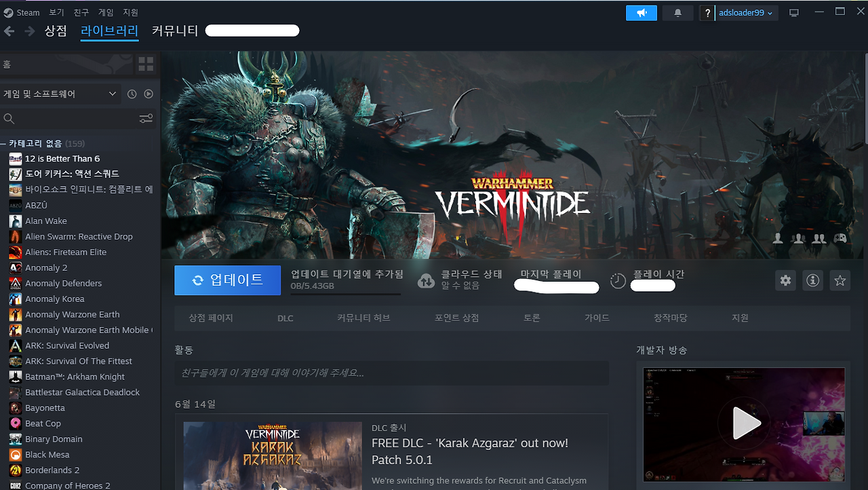This screenshot has width=868, height=490.
Task: Open game settings gear icon
Action: [785, 280]
